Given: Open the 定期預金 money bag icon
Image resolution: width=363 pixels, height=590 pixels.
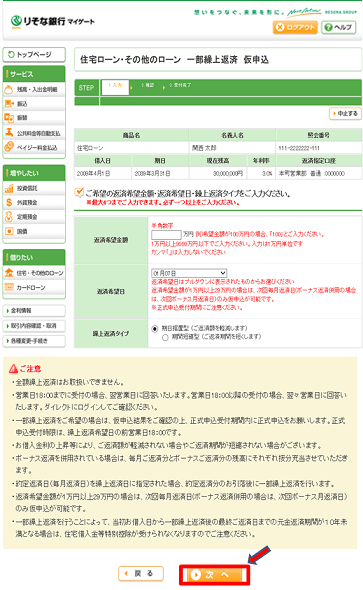Looking at the screenshot, I should coord(9,217).
